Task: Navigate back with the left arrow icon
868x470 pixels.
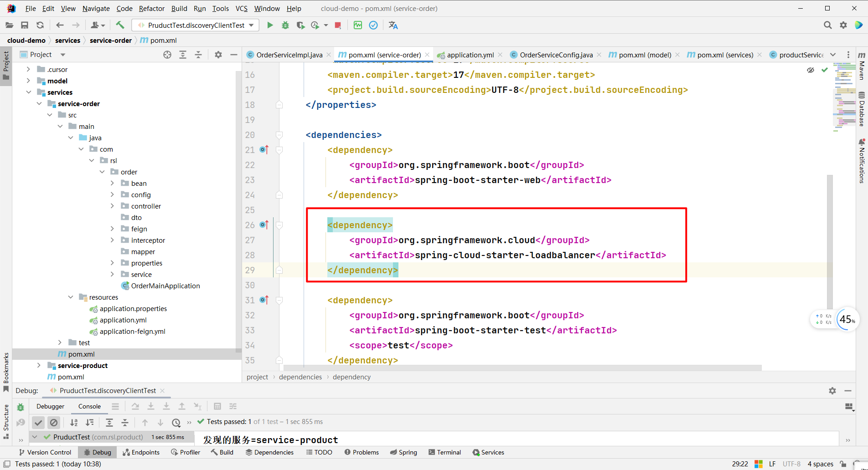Action: (x=60, y=26)
